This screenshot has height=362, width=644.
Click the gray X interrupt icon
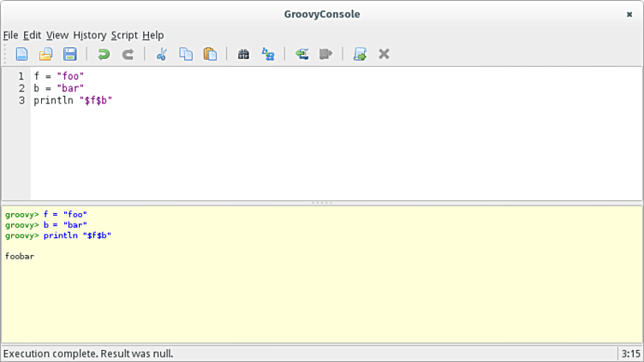coord(384,54)
